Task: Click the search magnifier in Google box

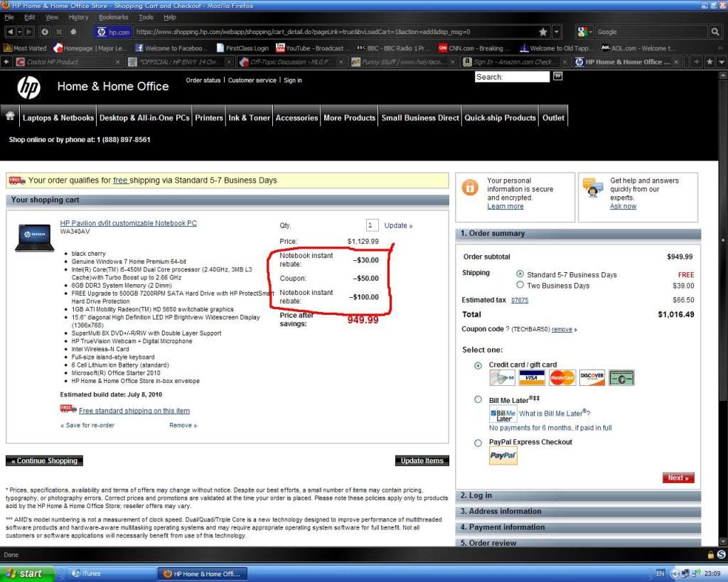Action: pos(715,31)
